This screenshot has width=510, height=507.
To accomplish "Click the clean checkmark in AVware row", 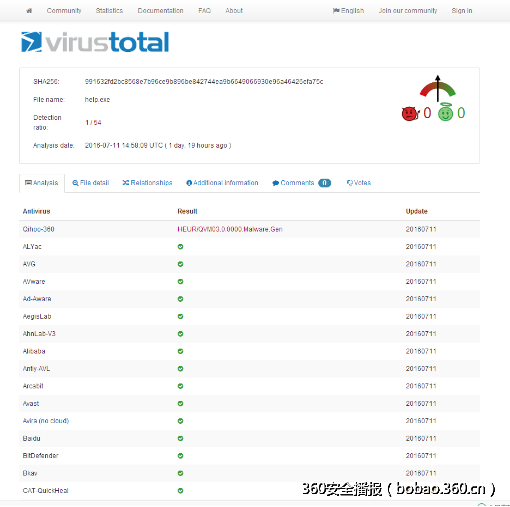I will [x=180, y=281].
